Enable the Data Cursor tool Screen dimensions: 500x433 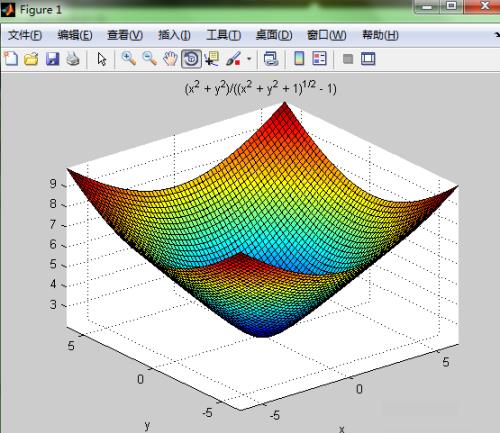212,59
